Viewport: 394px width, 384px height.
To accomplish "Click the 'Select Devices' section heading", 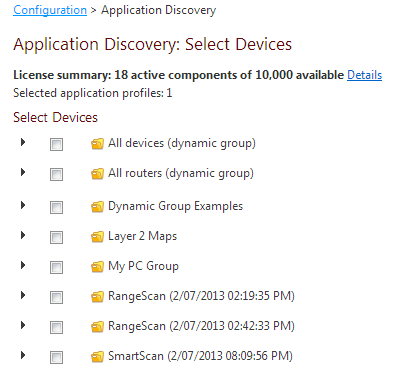I will pyautogui.click(x=55, y=118).
